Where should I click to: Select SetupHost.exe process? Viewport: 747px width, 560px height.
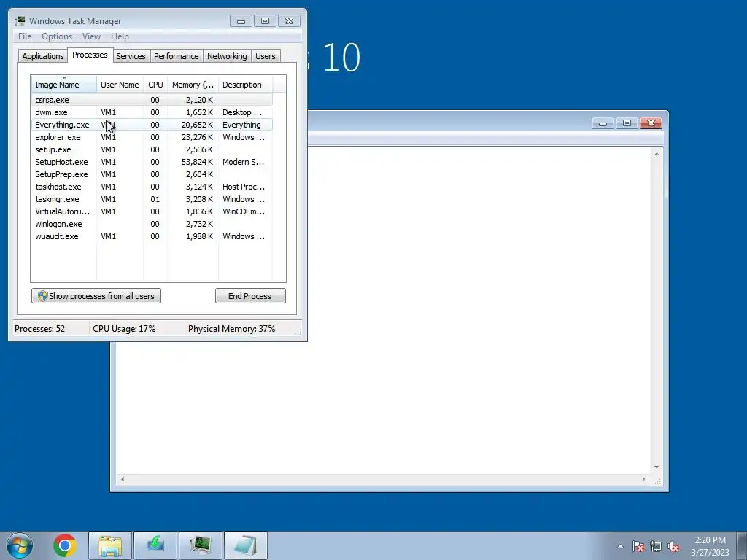point(152,162)
